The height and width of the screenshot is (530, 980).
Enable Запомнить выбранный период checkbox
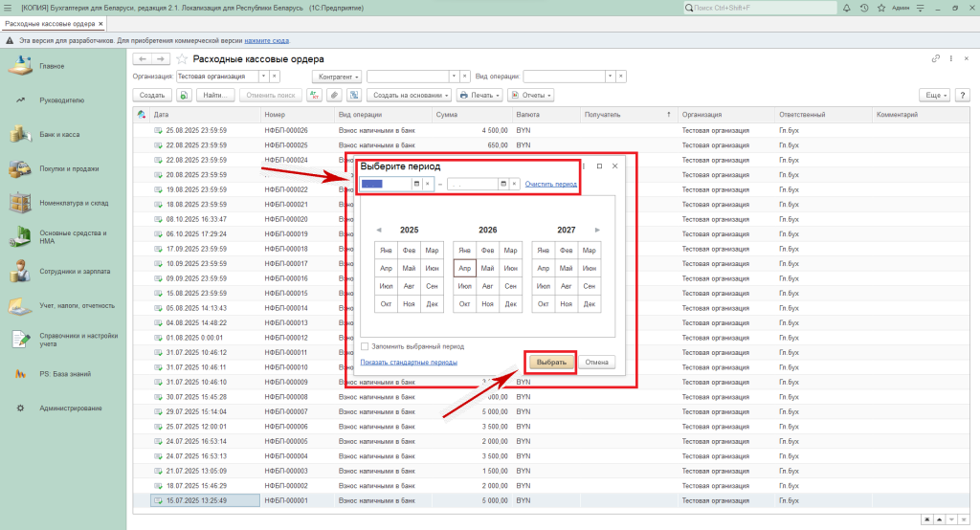[365, 346]
